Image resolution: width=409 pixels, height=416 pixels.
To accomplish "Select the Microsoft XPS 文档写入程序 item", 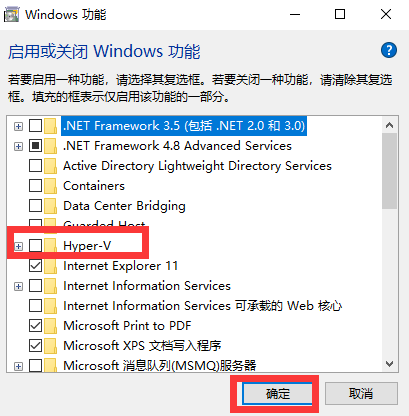I will point(142,346).
